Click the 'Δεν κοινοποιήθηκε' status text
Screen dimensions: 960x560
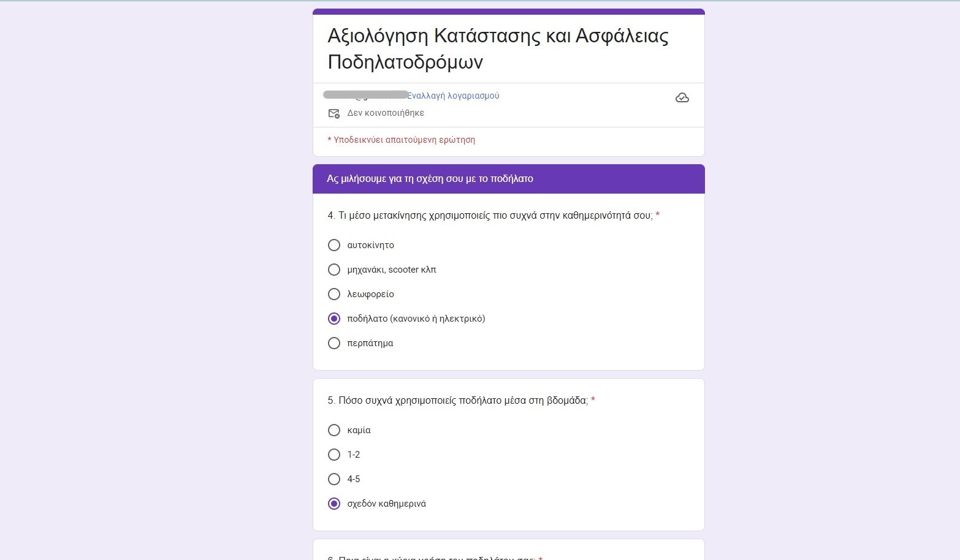click(386, 113)
